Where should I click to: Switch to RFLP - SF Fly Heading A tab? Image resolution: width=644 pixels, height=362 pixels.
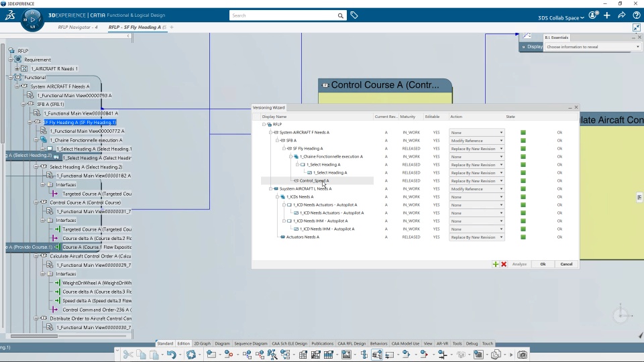tap(137, 27)
